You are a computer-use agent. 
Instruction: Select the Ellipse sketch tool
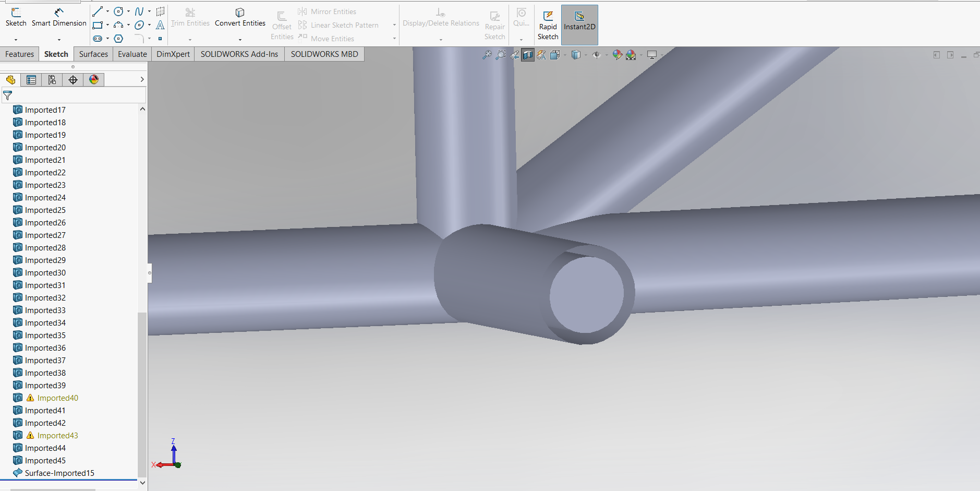point(139,25)
